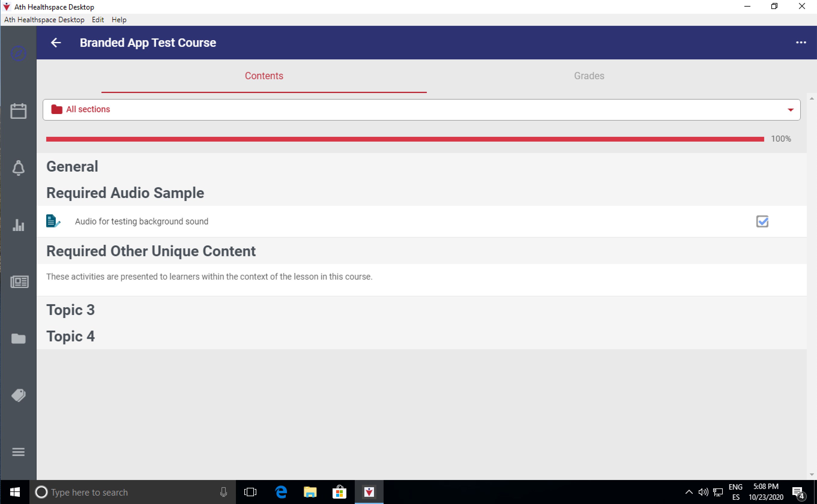Open the tags icon in sidebar
817x504 pixels.
(x=18, y=395)
